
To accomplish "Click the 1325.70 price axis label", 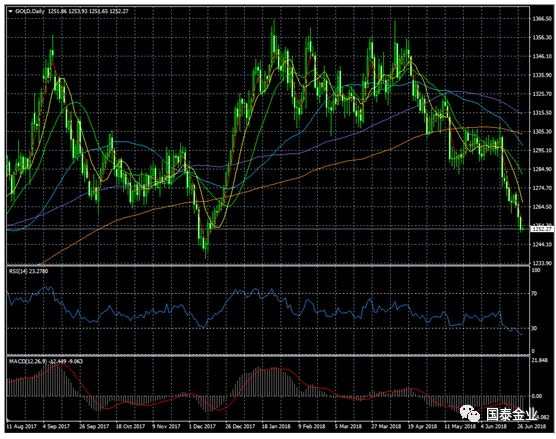I will (541, 94).
